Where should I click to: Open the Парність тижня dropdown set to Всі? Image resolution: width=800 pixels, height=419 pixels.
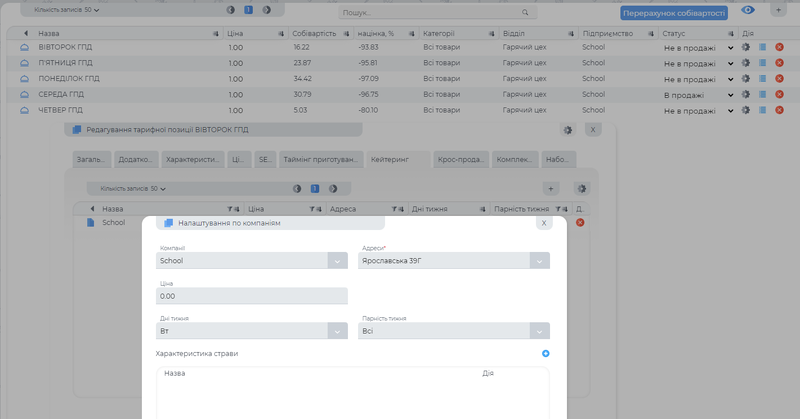539,331
